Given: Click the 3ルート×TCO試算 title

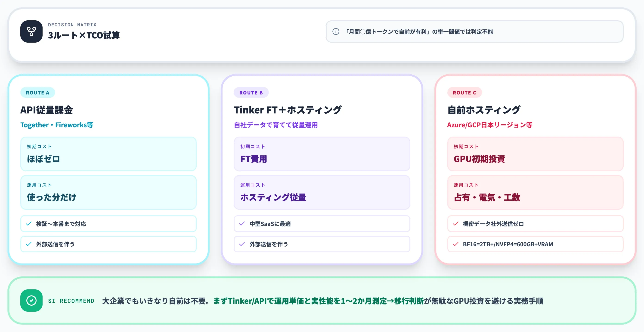Looking at the screenshot, I should [x=84, y=35].
